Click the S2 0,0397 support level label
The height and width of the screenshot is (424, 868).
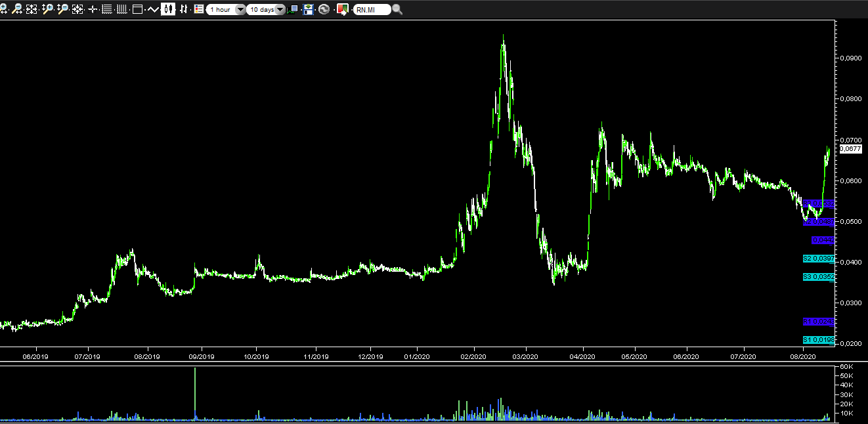[818, 259]
